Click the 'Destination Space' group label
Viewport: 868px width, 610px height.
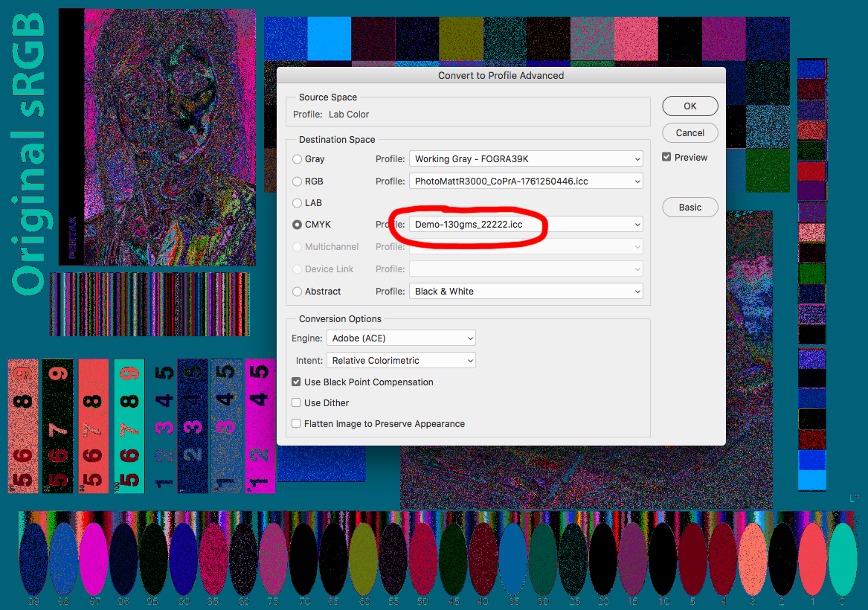click(x=337, y=140)
